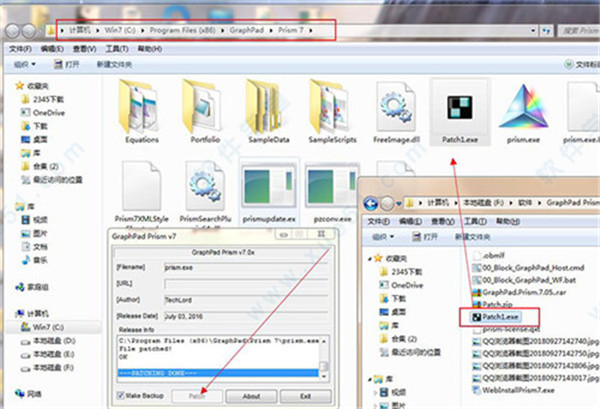Click the search box in main Explorer window
This screenshot has height=409, width=600.
[579, 31]
